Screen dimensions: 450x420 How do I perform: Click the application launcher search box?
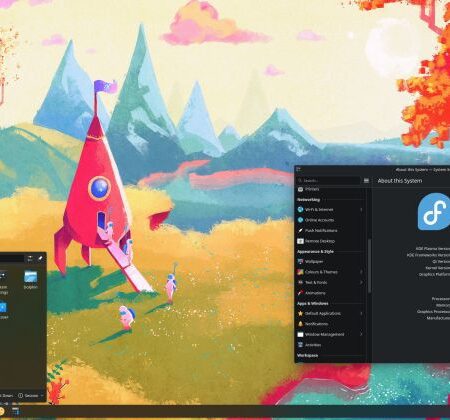pos(12,258)
